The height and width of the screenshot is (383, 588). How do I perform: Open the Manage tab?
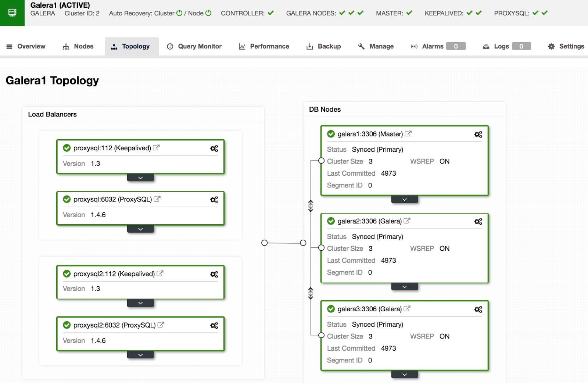pyautogui.click(x=376, y=46)
